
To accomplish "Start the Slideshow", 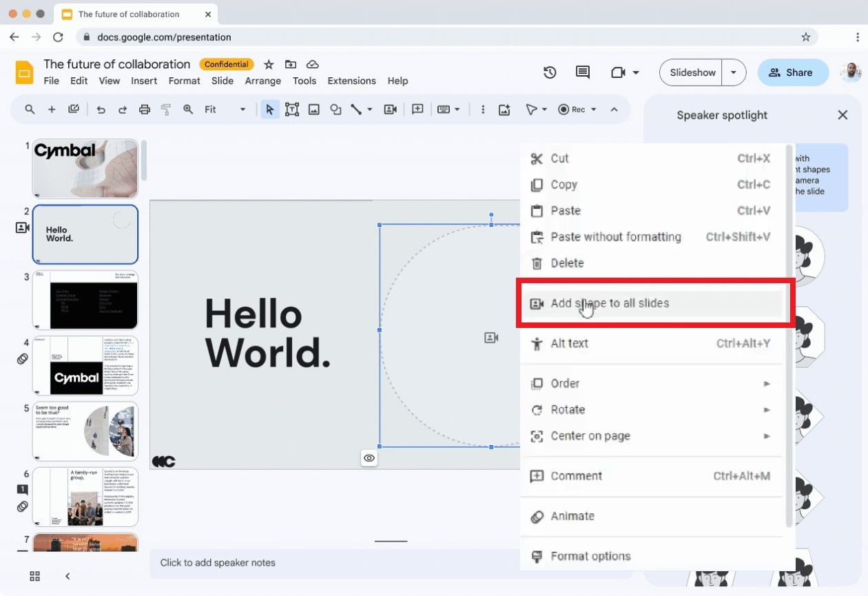I will click(x=692, y=72).
